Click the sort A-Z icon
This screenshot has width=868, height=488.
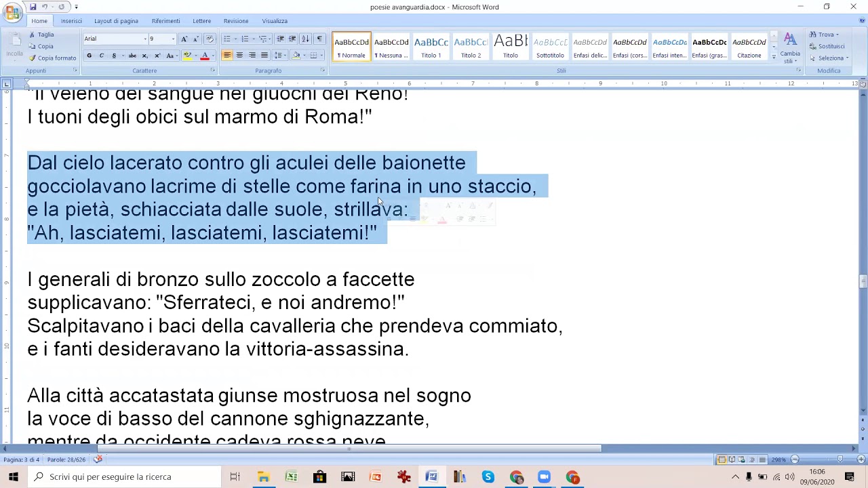(305, 39)
